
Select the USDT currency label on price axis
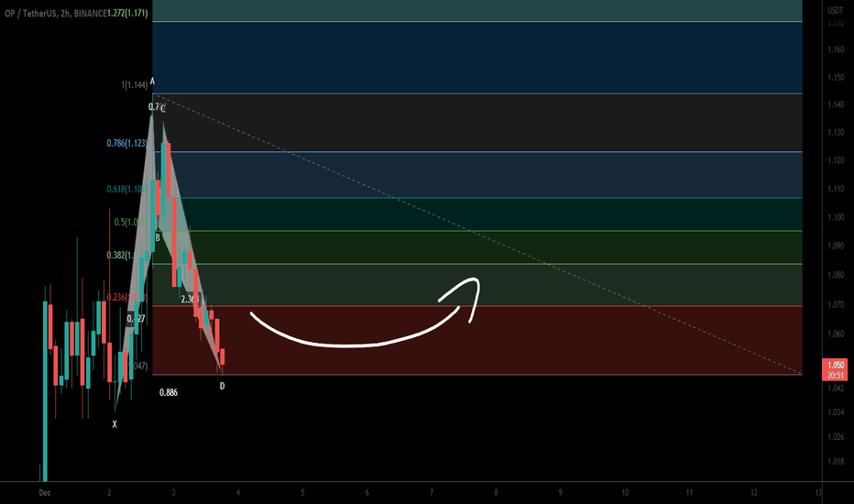tap(836, 10)
